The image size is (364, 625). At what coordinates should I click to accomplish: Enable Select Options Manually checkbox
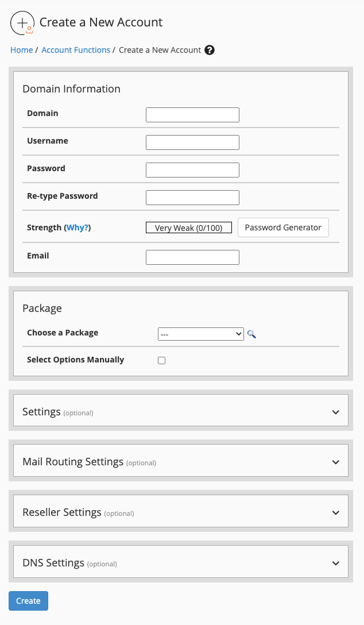tap(162, 360)
